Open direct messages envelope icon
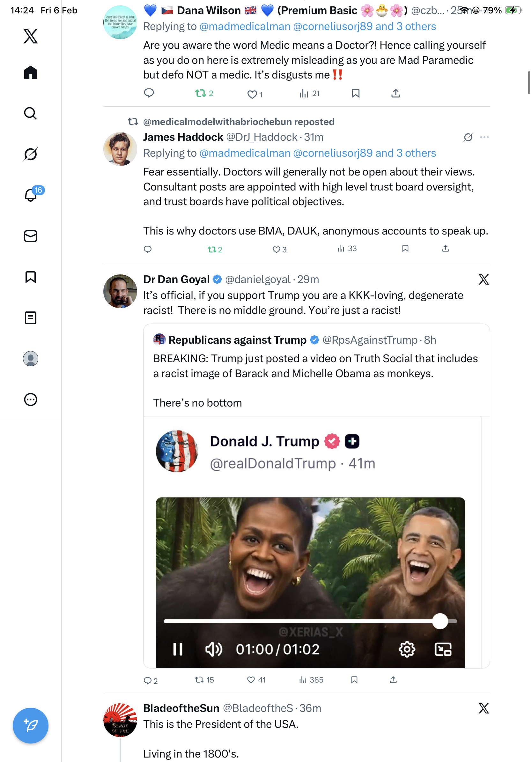The width and height of the screenshot is (532, 762). [31, 236]
